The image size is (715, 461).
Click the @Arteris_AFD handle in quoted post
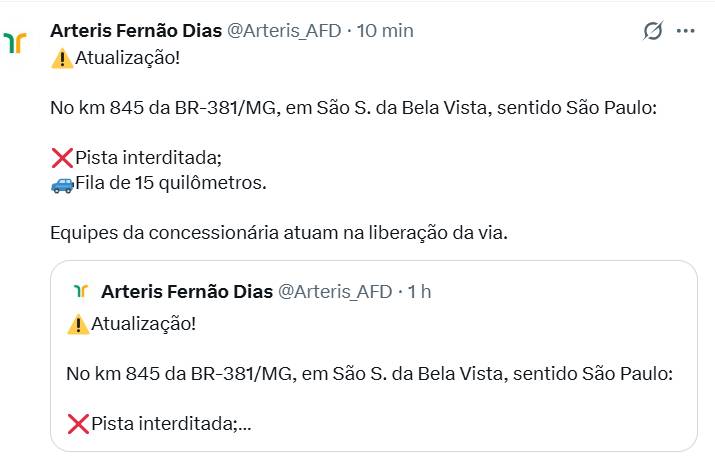[x=334, y=292]
